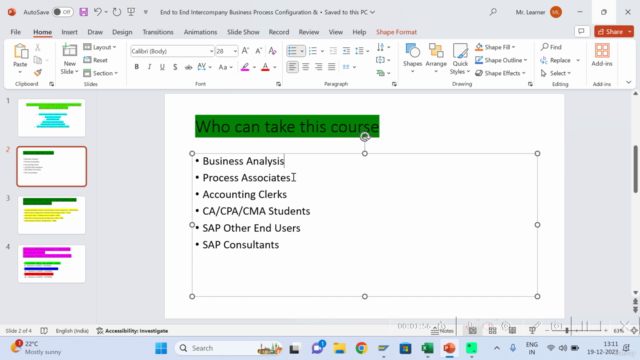Open the Change Case Aa dropdown

point(225,67)
